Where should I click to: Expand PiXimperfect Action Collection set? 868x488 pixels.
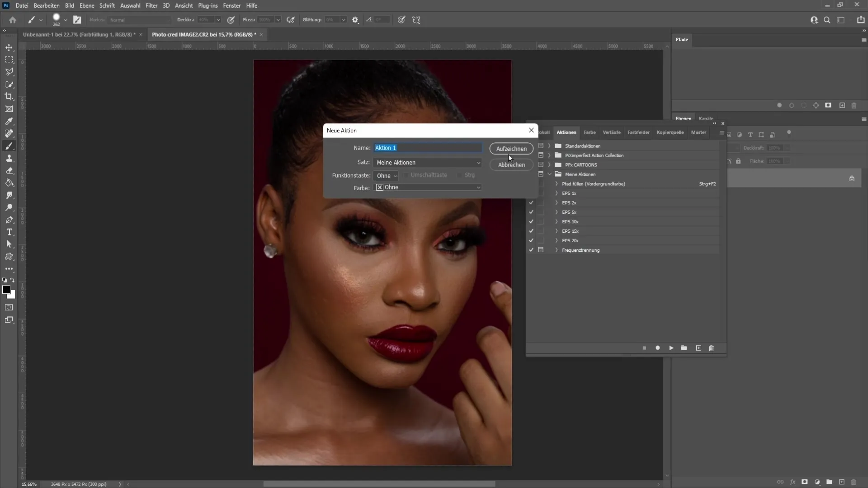point(550,155)
